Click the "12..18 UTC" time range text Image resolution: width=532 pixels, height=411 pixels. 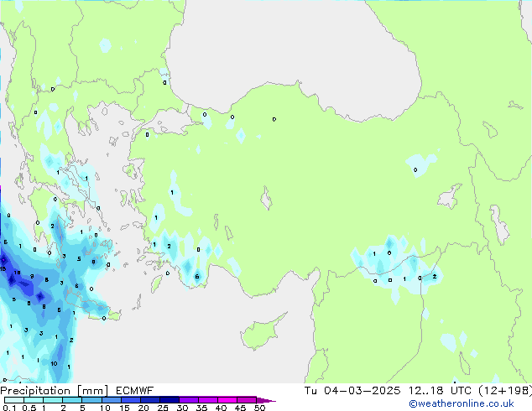440,391
